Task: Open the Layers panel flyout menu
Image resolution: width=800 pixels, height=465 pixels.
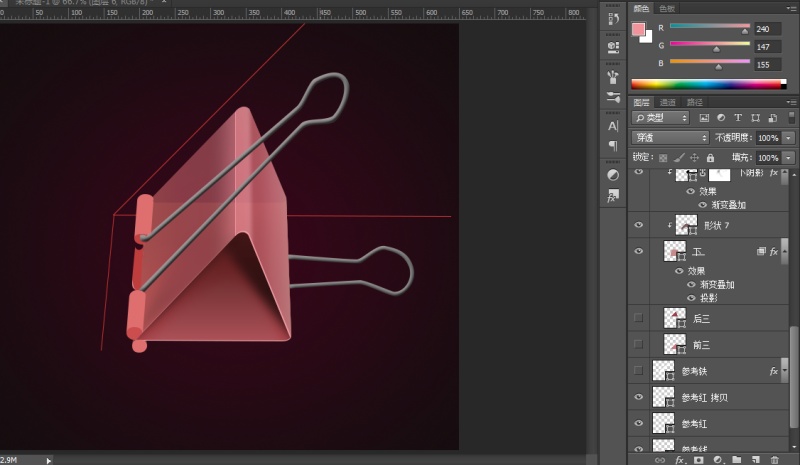Action: [x=791, y=102]
